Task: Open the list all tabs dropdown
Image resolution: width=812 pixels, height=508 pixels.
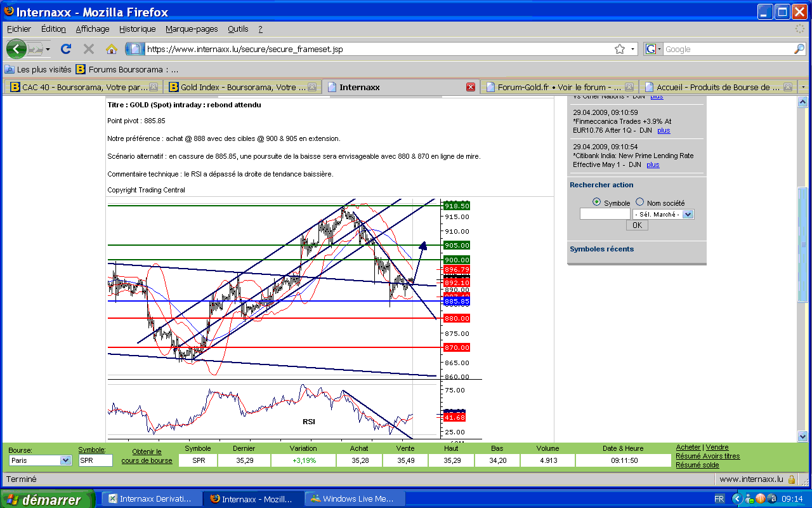Action: click(x=804, y=87)
